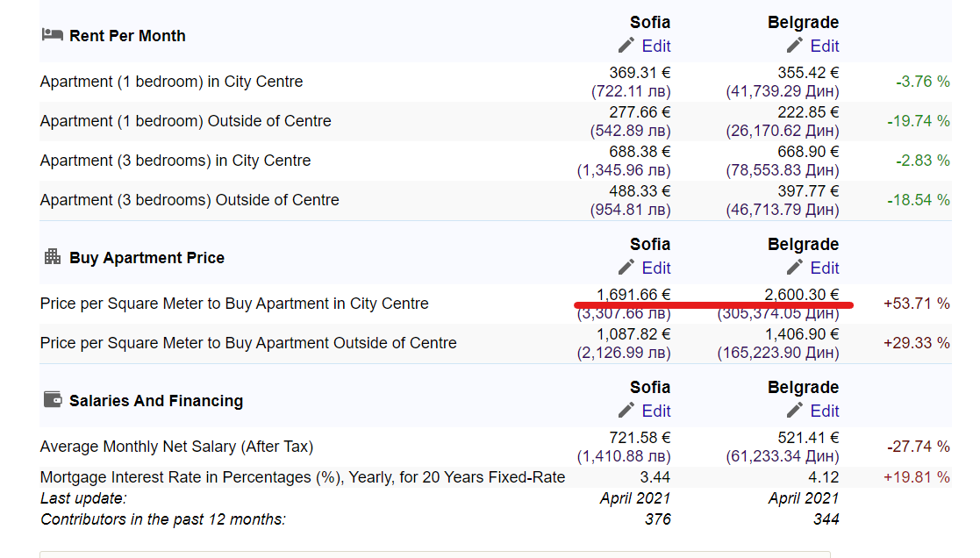Select the (165,223.90 Дин) price value
980x558 pixels.
click(x=778, y=353)
